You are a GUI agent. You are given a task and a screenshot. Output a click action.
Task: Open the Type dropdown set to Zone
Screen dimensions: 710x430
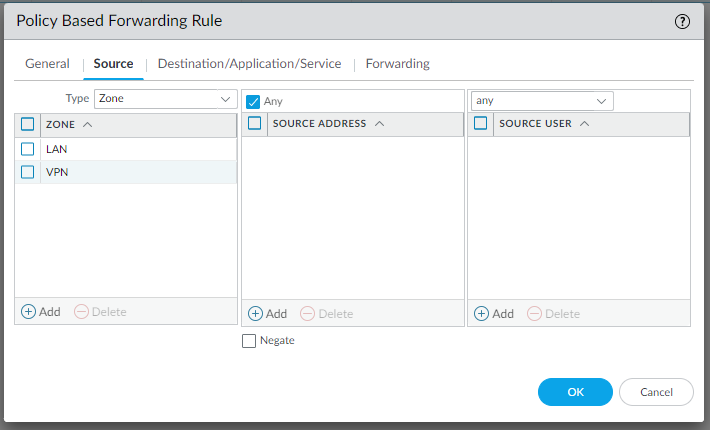(x=165, y=99)
